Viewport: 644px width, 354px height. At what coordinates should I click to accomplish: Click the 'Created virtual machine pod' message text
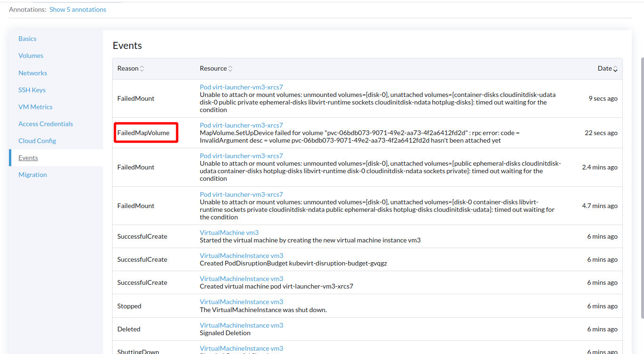pyautogui.click(x=277, y=286)
